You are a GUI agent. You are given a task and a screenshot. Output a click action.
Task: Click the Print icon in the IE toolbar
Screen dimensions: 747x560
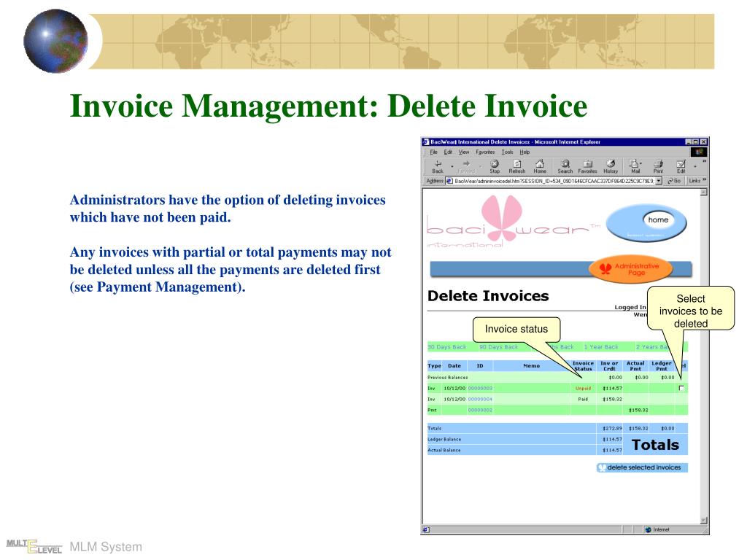click(x=659, y=164)
